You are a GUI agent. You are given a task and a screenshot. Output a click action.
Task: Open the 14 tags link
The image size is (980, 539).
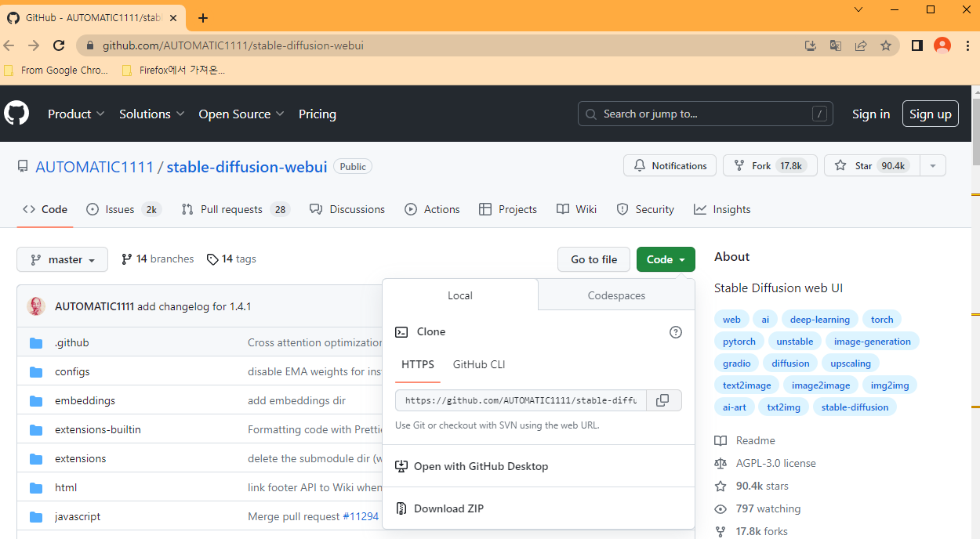point(231,259)
